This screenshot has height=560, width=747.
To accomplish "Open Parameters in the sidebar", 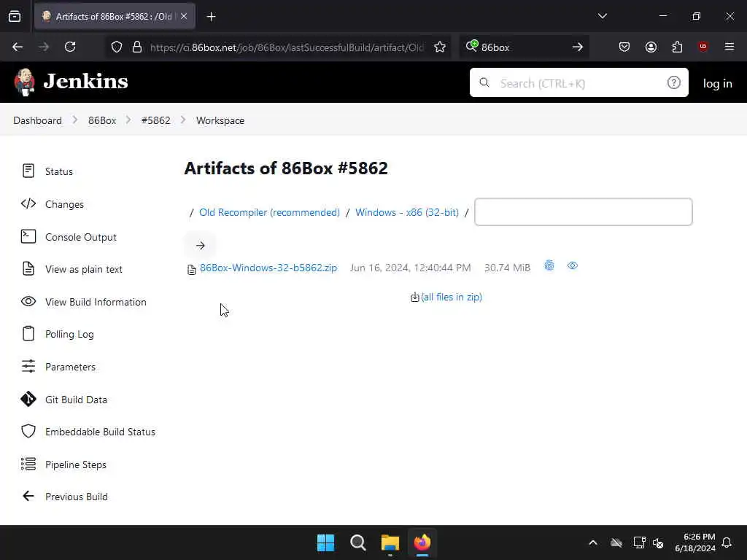I will (71, 367).
